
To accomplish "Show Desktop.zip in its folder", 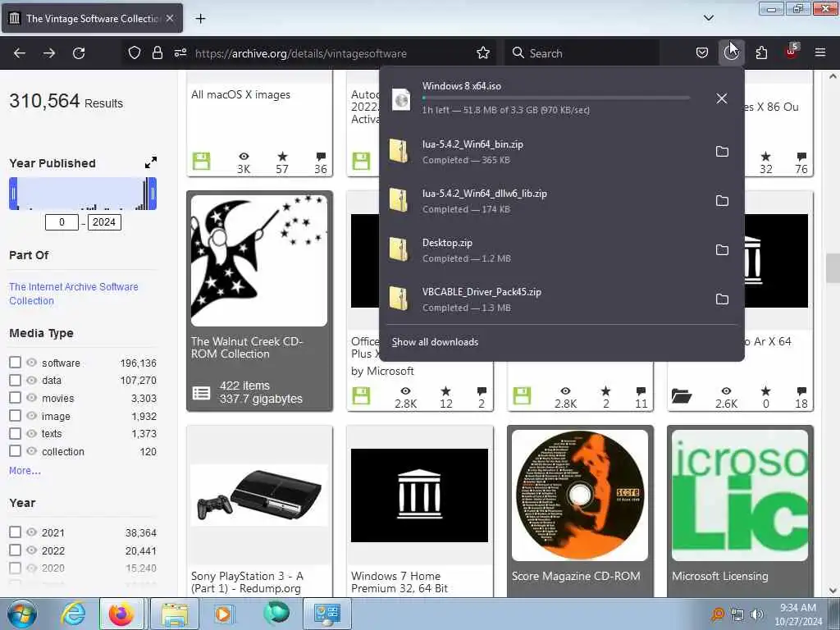I will (x=722, y=250).
